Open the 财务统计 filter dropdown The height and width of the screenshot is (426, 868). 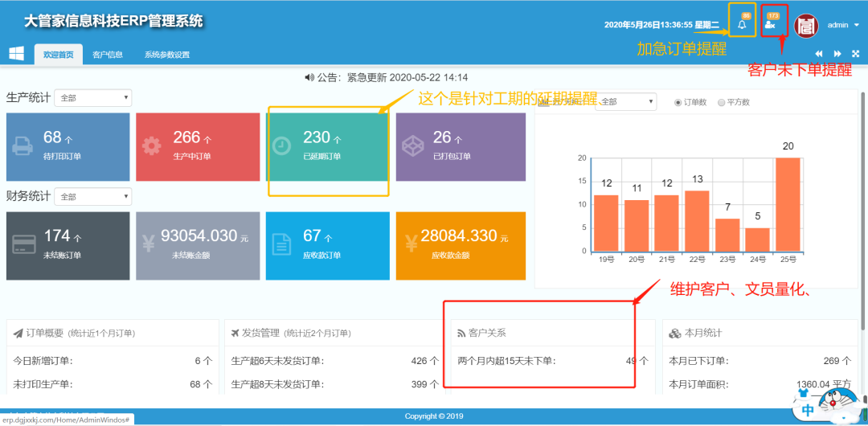[x=93, y=197]
